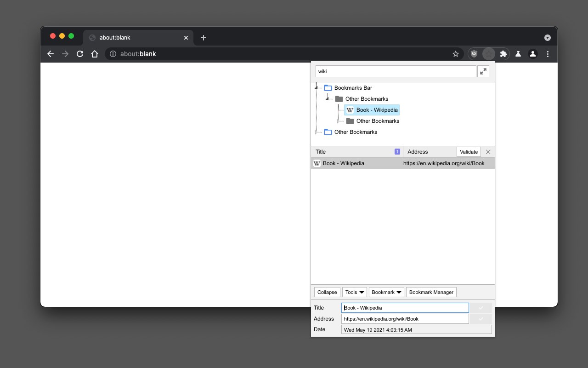The image size is (588, 368).
Task: Focus the Title input field
Action: pyautogui.click(x=405, y=308)
